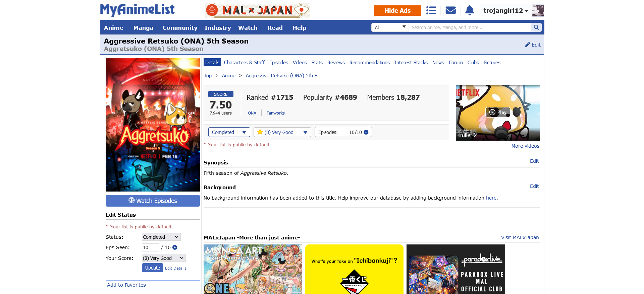Image resolution: width=644 pixels, height=294 pixels.
Task: Open the Read nav menu
Action: [x=275, y=28]
